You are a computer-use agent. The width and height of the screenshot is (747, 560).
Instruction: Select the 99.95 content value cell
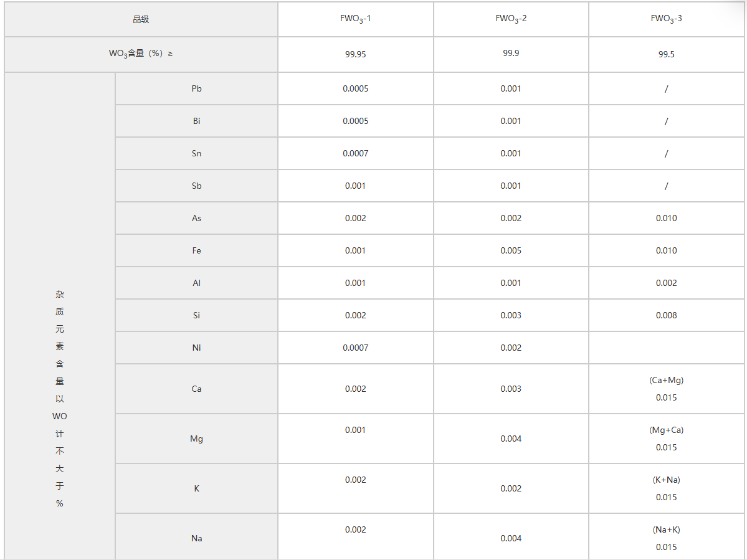tap(355, 54)
